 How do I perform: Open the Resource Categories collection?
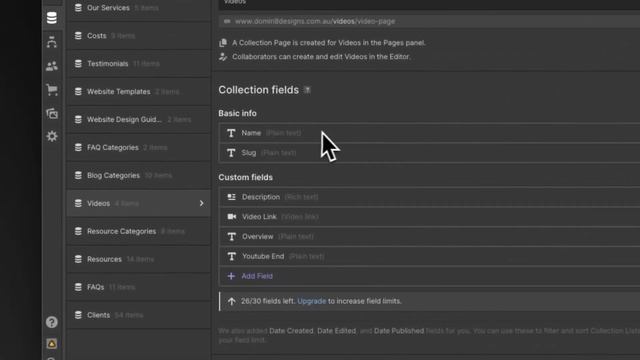138,231
